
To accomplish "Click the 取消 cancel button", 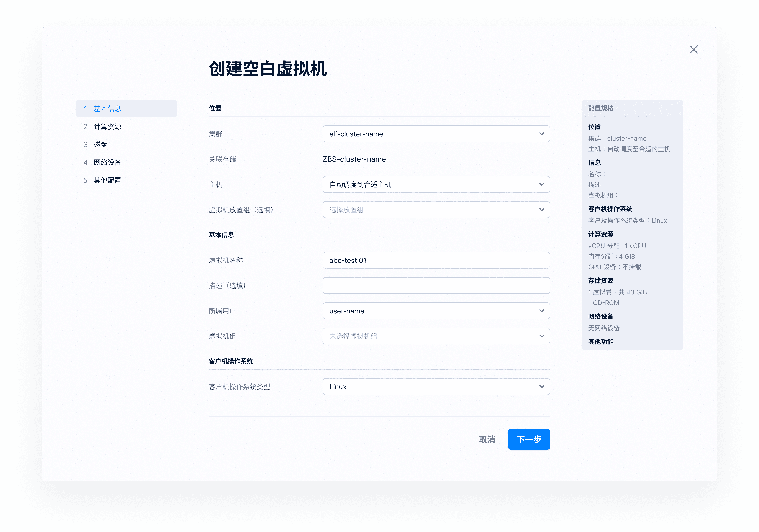I will coord(487,439).
